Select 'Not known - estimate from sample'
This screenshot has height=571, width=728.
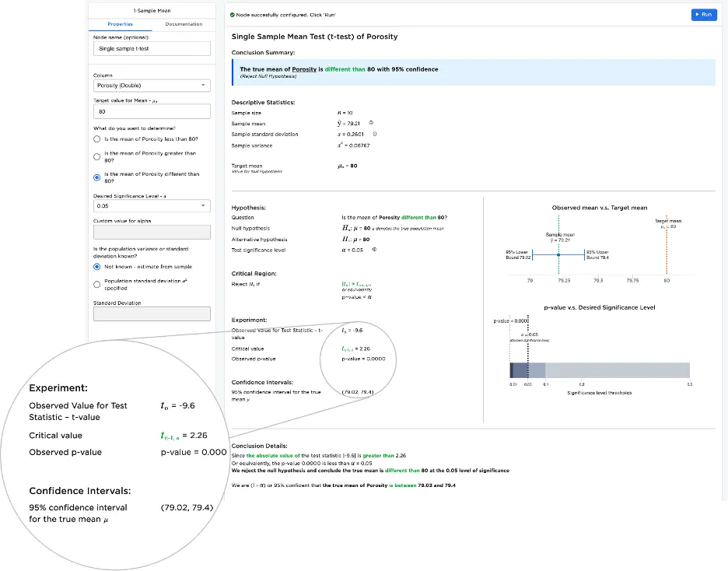tap(96, 266)
